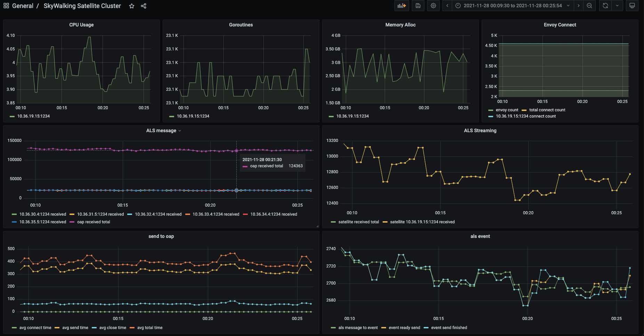Image resolution: width=644 pixels, height=336 pixels.
Task: Open the ALS message panel menu
Action: 164,130
